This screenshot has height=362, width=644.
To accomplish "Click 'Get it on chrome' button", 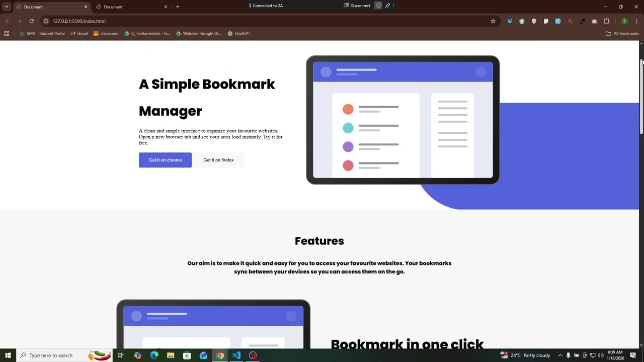I will (165, 160).
